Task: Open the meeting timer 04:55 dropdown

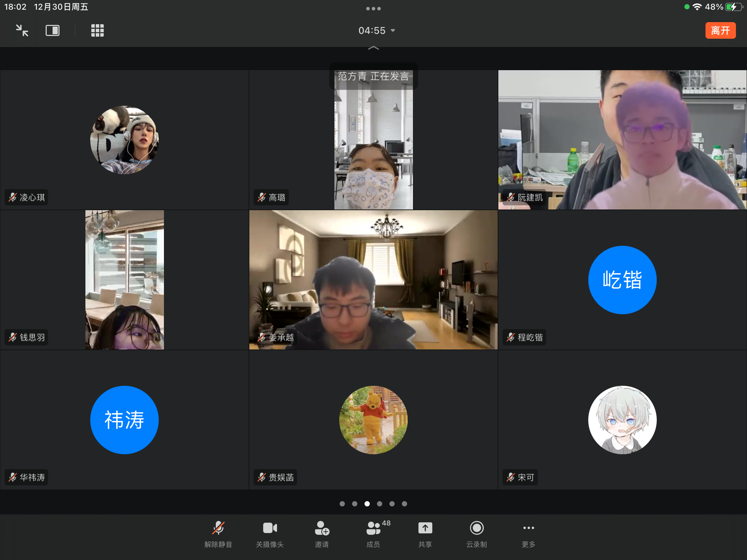Action: coord(377,30)
